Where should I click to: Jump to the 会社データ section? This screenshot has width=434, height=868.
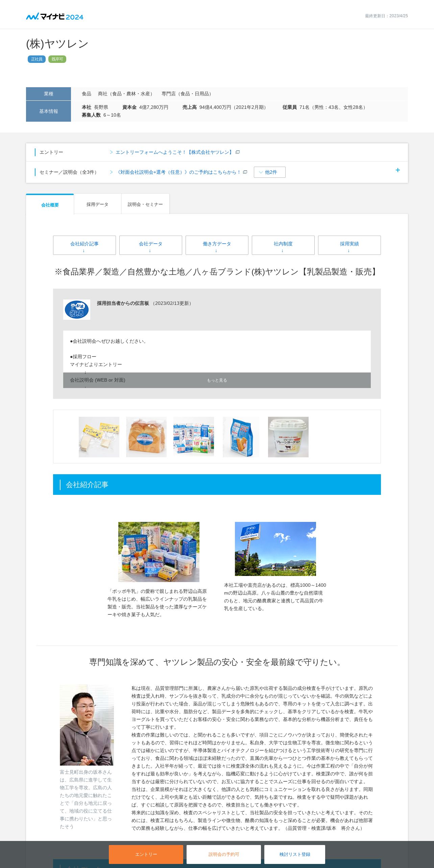[151, 245]
